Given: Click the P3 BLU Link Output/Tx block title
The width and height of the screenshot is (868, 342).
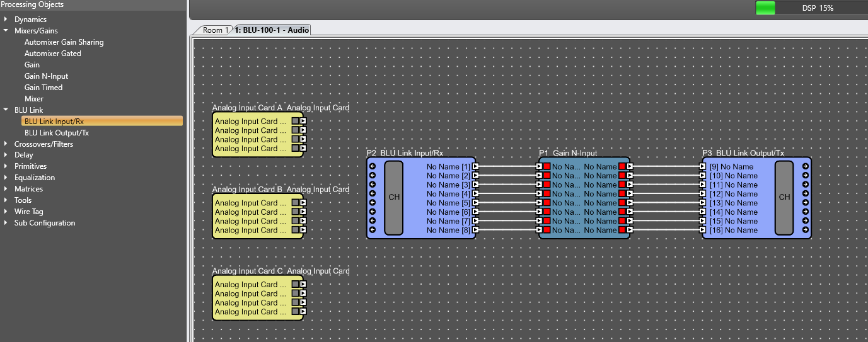Looking at the screenshot, I should coord(743,153).
